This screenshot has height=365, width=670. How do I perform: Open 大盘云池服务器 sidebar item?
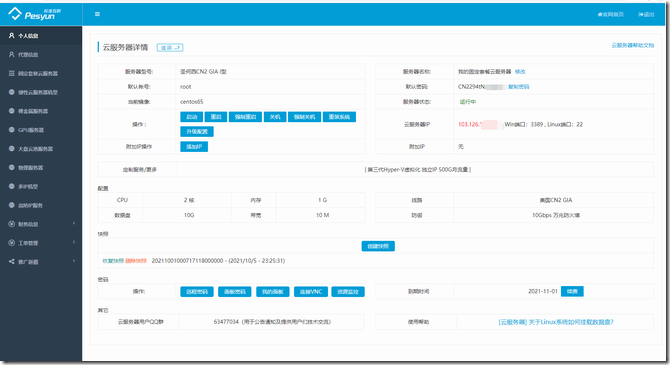(41, 148)
